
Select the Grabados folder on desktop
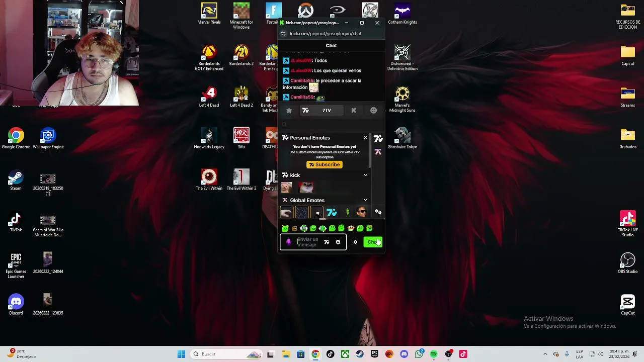click(628, 138)
